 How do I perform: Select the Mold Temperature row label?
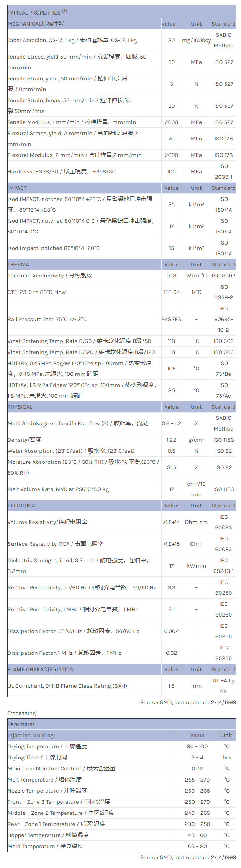coord(45,846)
